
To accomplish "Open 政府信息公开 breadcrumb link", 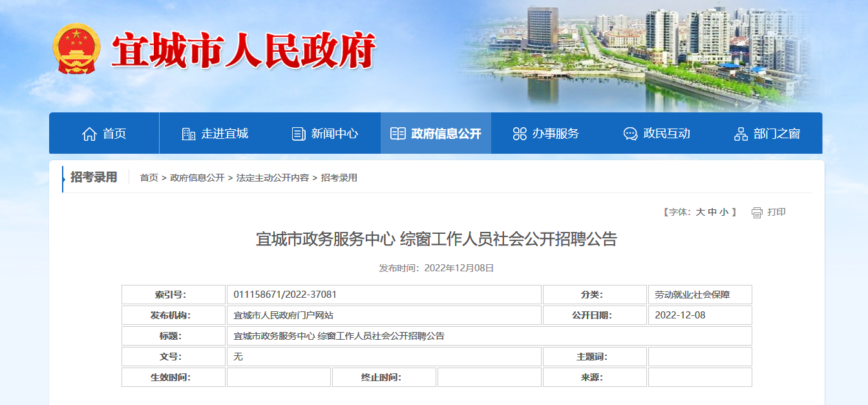I will [x=197, y=178].
